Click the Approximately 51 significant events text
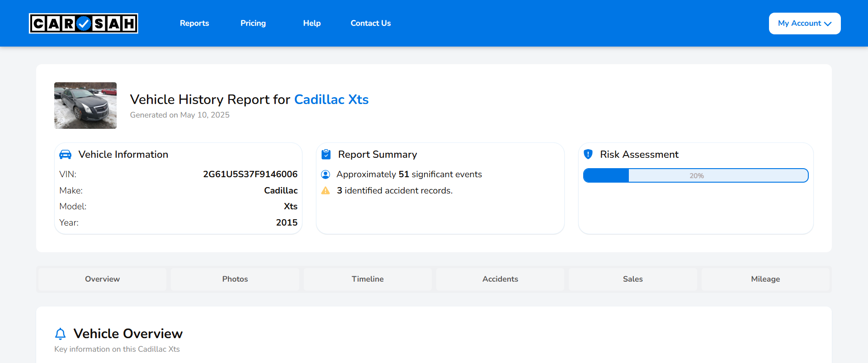This screenshot has height=363, width=868. point(409,174)
